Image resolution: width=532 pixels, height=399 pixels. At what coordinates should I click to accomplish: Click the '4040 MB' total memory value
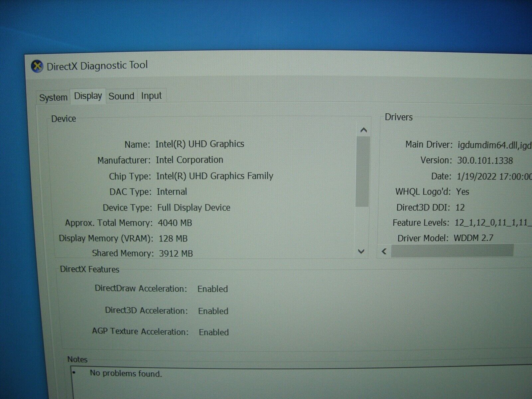point(175,223)
